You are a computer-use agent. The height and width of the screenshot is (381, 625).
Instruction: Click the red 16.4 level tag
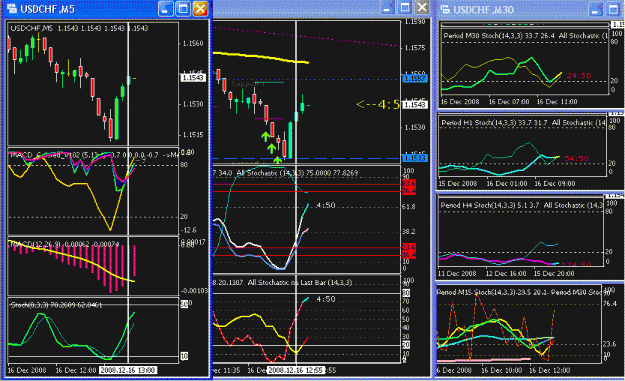tap(409, 255)
